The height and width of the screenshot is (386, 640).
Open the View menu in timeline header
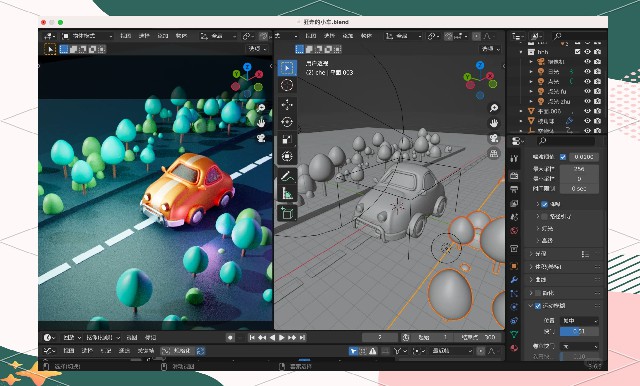click(132, 337)
